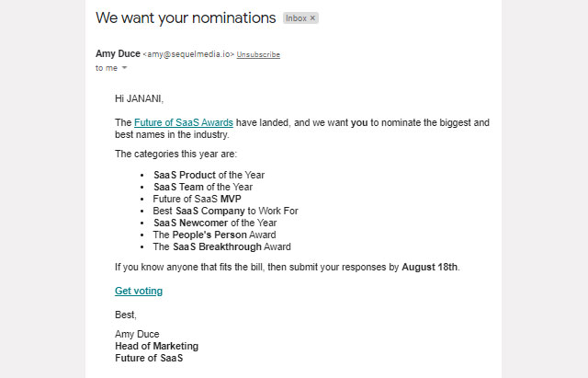Click the "Hi JANANI" greeting line
The width and height of the screenshot is (588, 378).
pos(140,98)
